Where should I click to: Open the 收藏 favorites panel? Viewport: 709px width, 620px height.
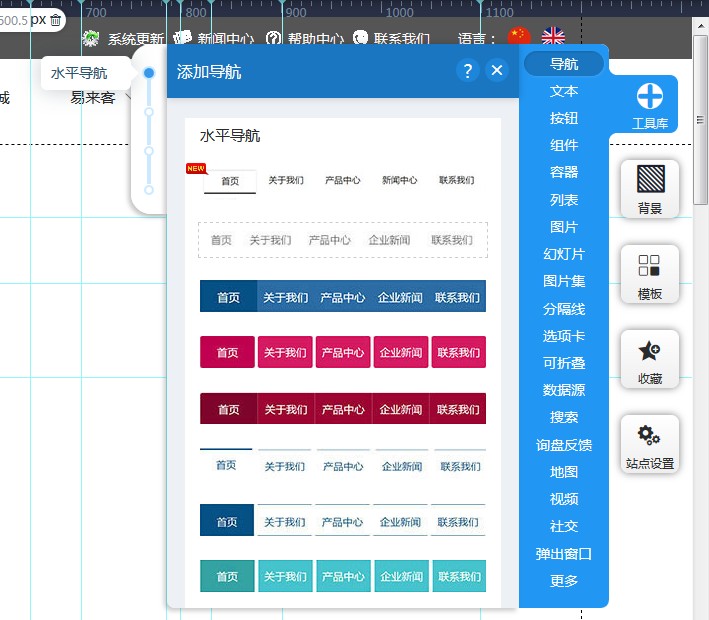650,352
